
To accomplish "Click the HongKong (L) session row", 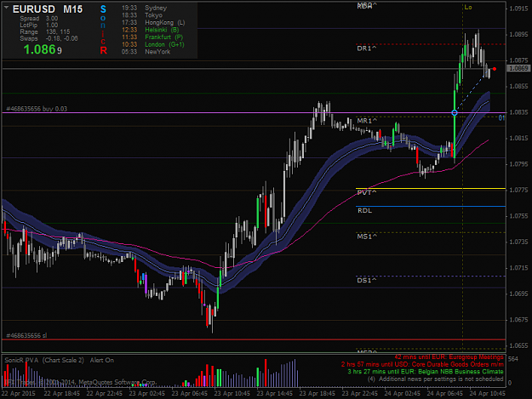I will click(x=153, y=22).
